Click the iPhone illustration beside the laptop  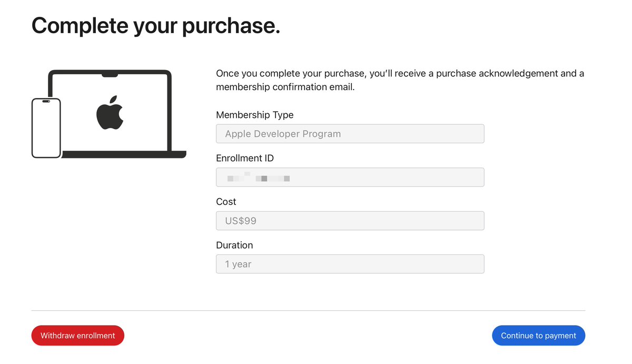point(46,128)
